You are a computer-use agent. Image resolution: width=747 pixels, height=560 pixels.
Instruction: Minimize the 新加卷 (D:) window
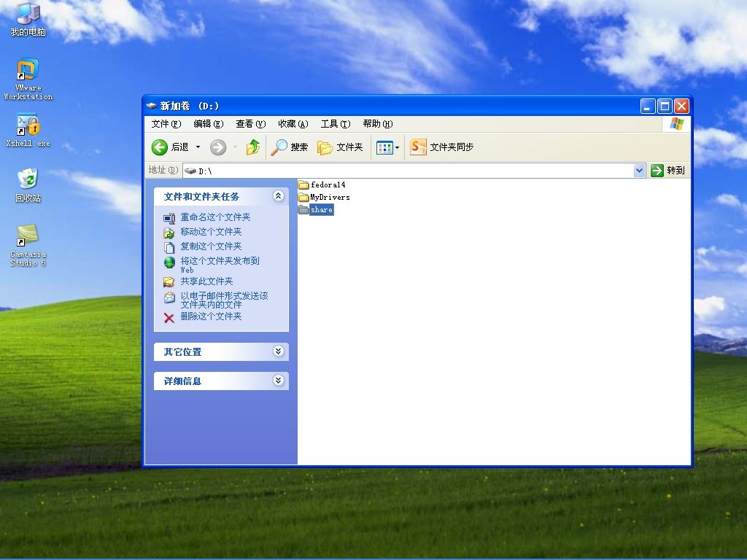(x=648, y=106)
